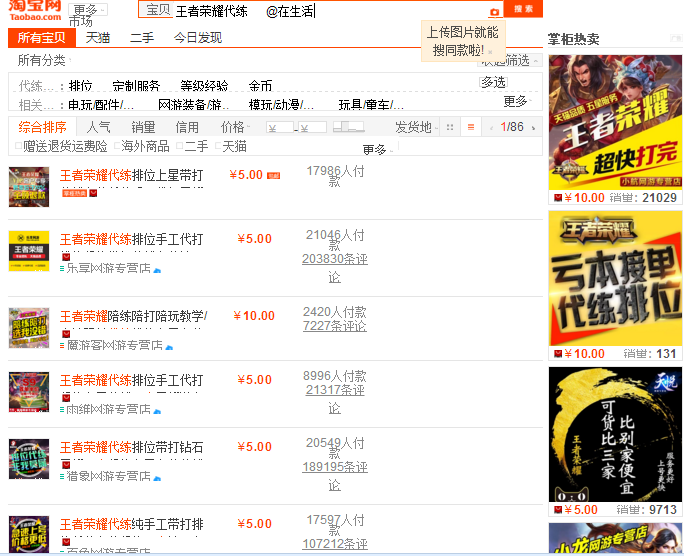This screenshot has width=684, height=556.
Task: Click the maximum price input box
Action: tap(313, 127)
